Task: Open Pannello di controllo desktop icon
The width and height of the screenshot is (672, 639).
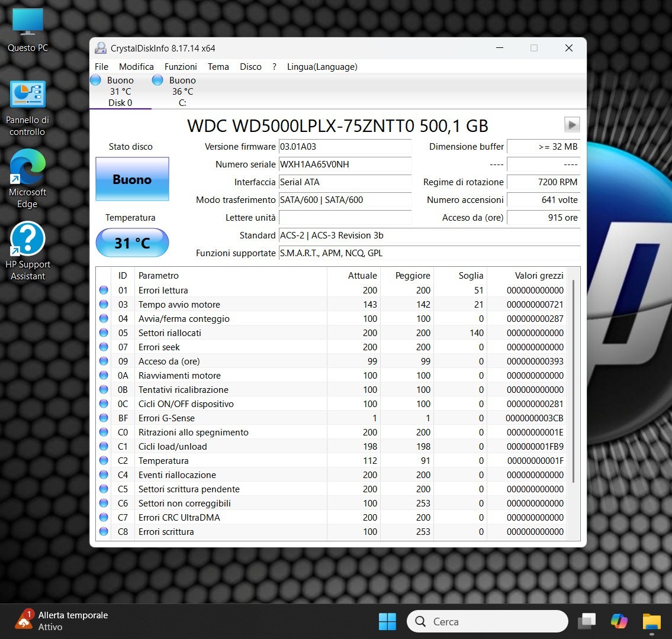Action: tap(28, 108)
